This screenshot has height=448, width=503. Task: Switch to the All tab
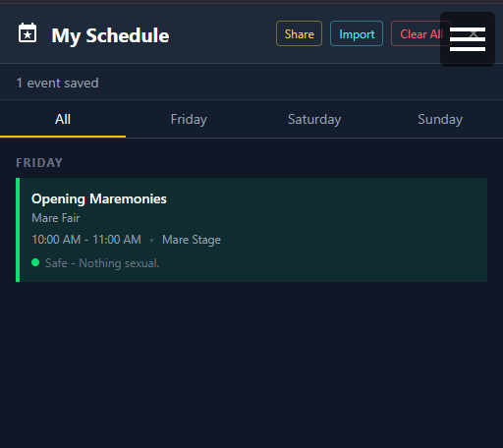(x=63, y=119)
